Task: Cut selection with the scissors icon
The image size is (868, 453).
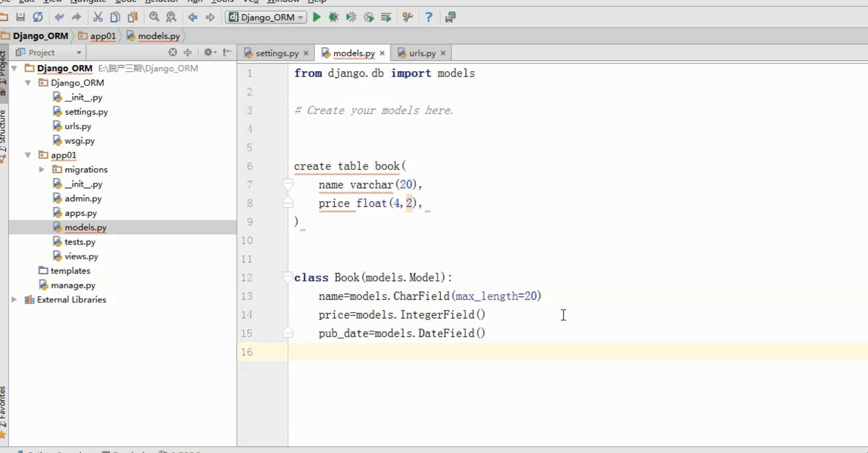Action: point(98,17)
